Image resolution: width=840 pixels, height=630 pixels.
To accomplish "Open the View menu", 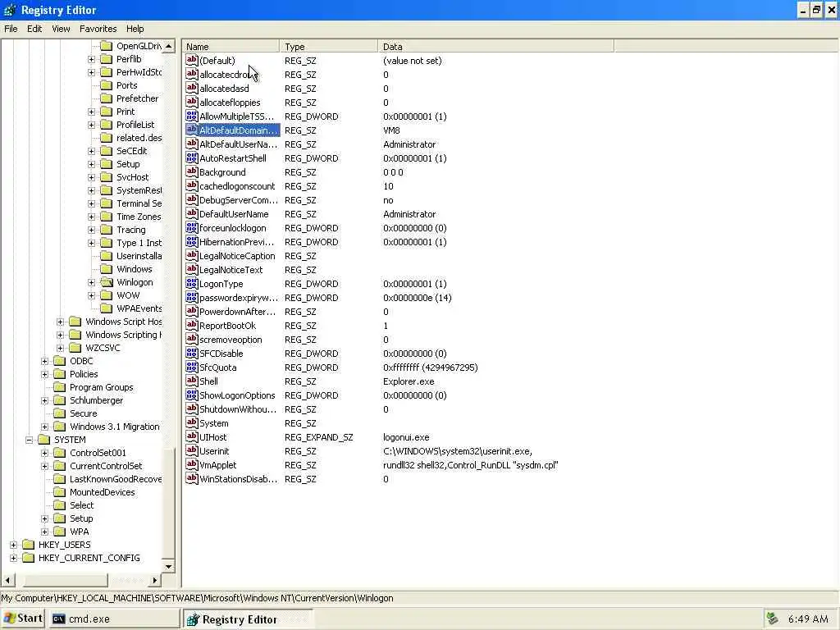I will (61, 29).
